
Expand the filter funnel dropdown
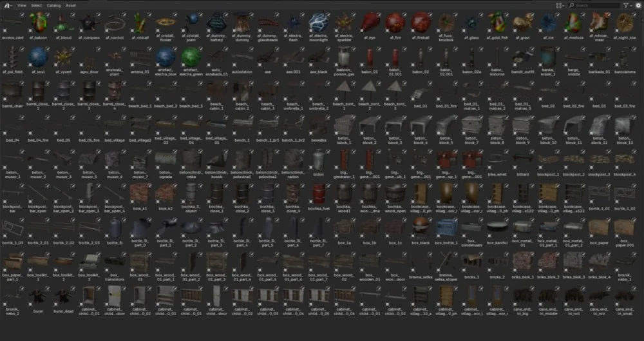(627, 5)
